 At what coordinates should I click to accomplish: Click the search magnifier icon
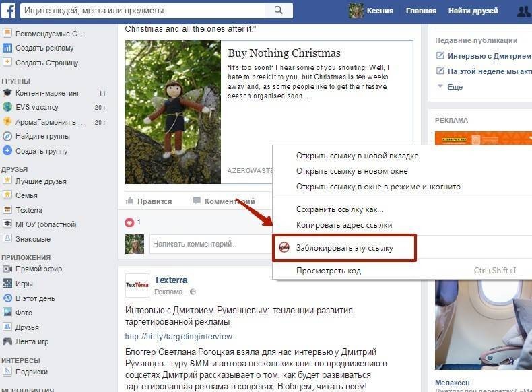coord(278,10)
